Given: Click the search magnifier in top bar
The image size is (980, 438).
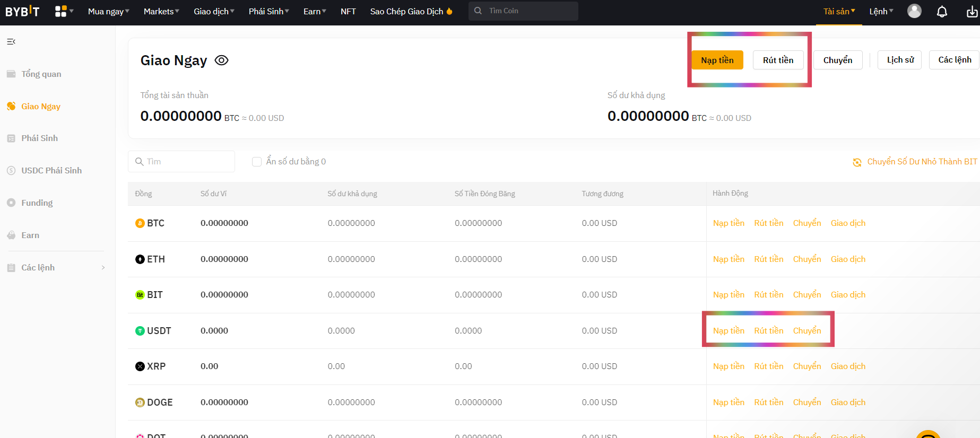Looking at the screenshot, I should 478,11.
